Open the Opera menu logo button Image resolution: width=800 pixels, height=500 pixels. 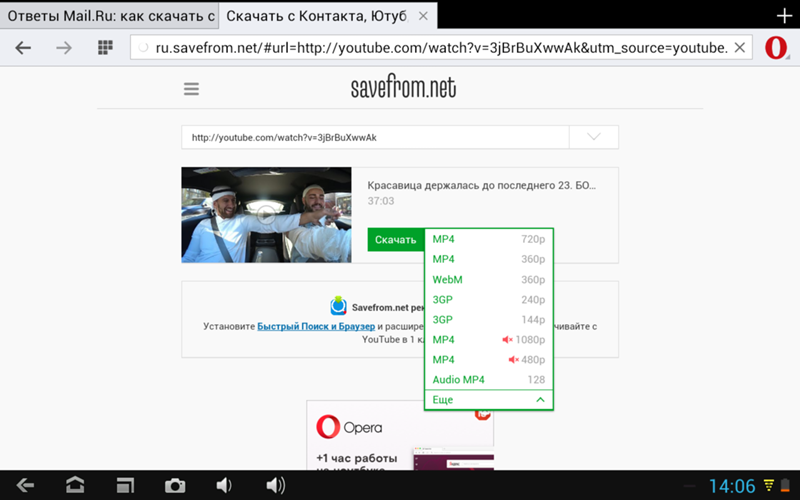(776, 48)
